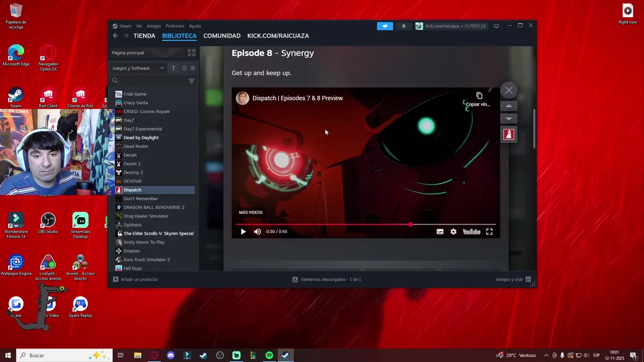Open the KICK.COM/RAICUAZA profile tab
644x362 pixels.
click(x=278, y=36)
